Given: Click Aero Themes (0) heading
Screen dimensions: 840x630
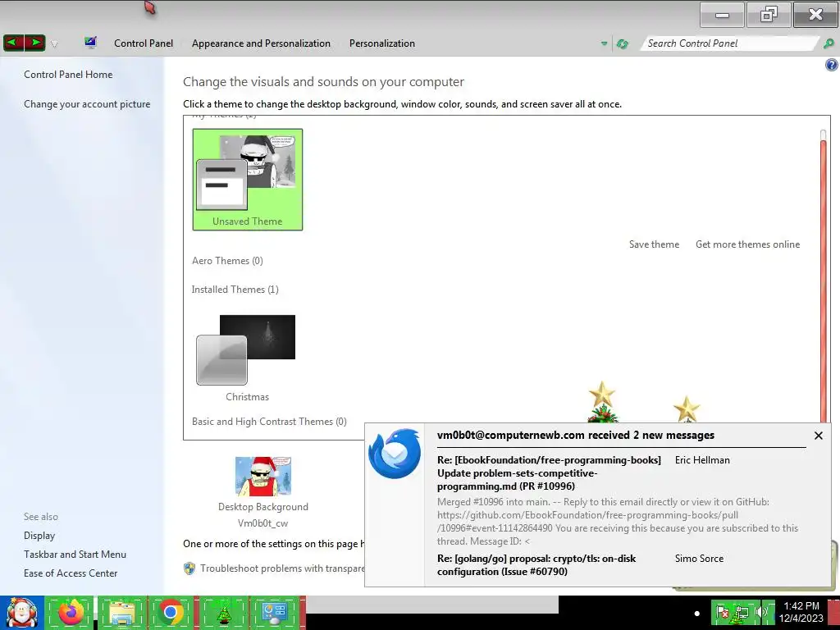Looking at the screenshot, I should pyautogui.click(x=228, y=261).
